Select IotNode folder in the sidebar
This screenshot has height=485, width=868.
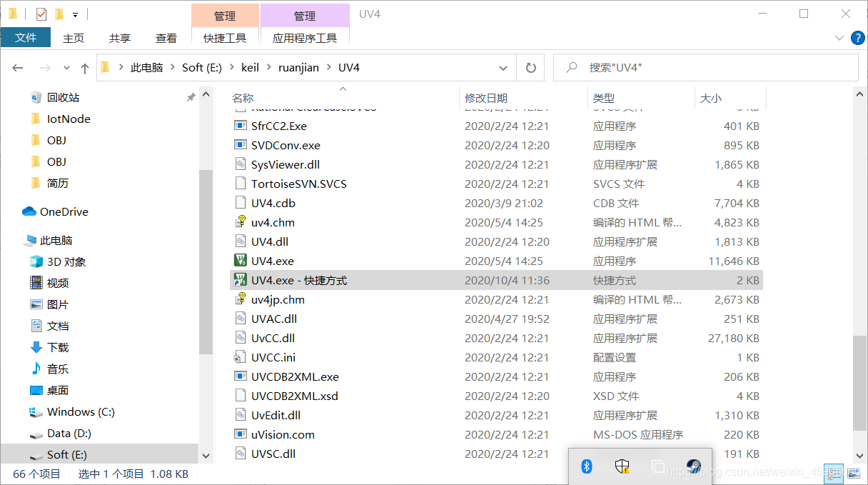coord(69,119)
